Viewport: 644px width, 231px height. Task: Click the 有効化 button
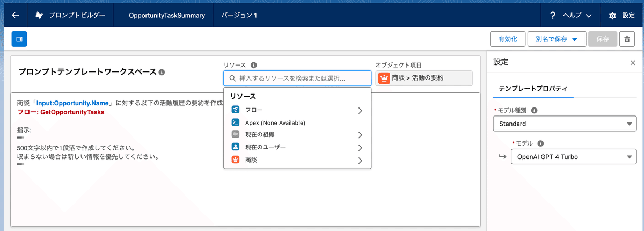507,39
